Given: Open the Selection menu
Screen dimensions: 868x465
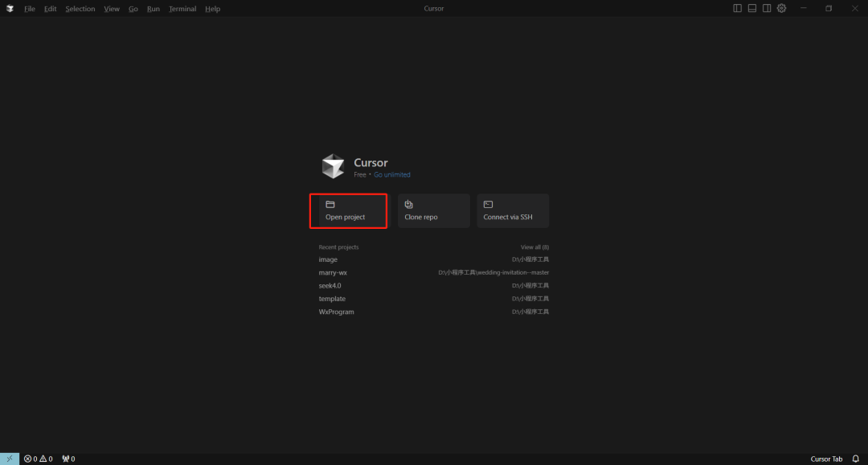Looking at the screenshot, I should (80, 9).
